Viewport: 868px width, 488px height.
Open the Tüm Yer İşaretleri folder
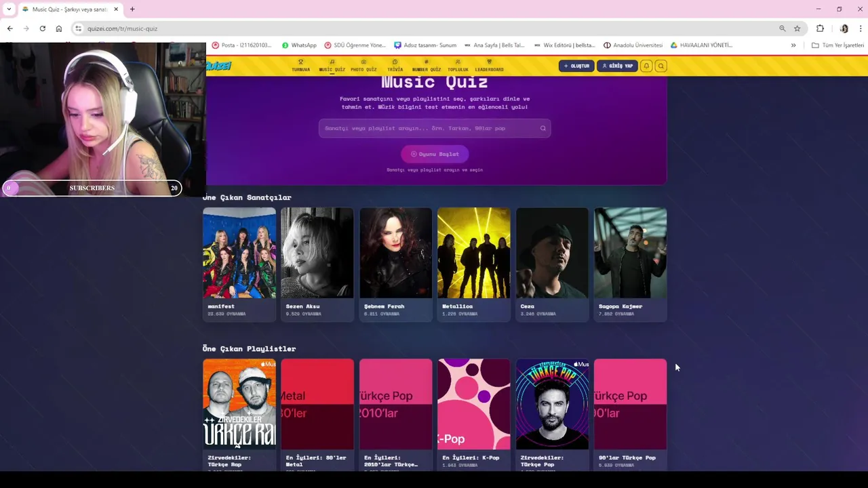[x=837, y=45]
